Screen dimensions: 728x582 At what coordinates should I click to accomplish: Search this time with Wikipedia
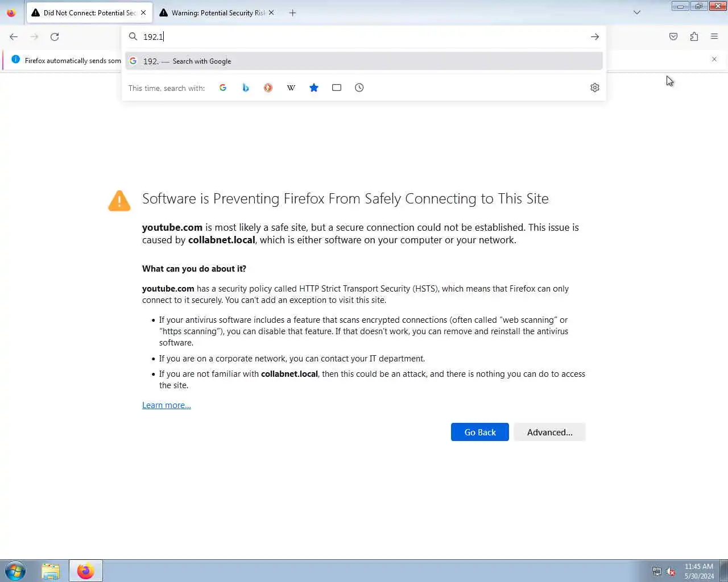[x=291, y=88]
